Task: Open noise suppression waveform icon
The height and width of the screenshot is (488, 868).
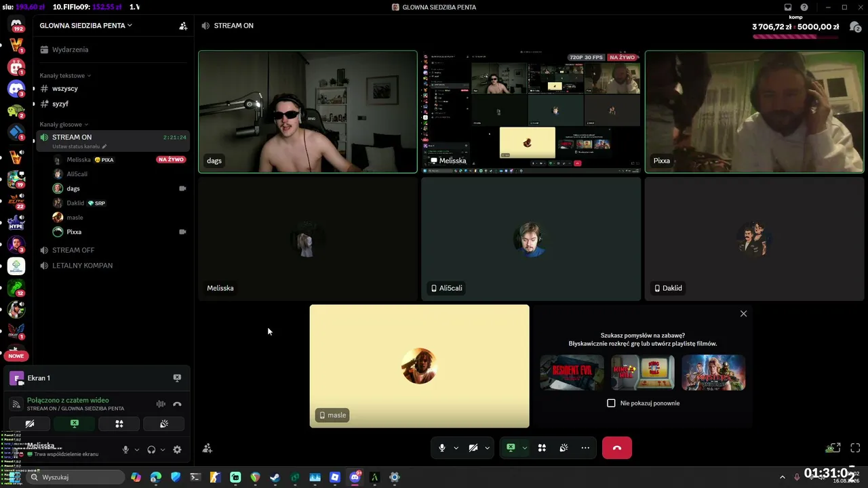Action: [161, 404]
